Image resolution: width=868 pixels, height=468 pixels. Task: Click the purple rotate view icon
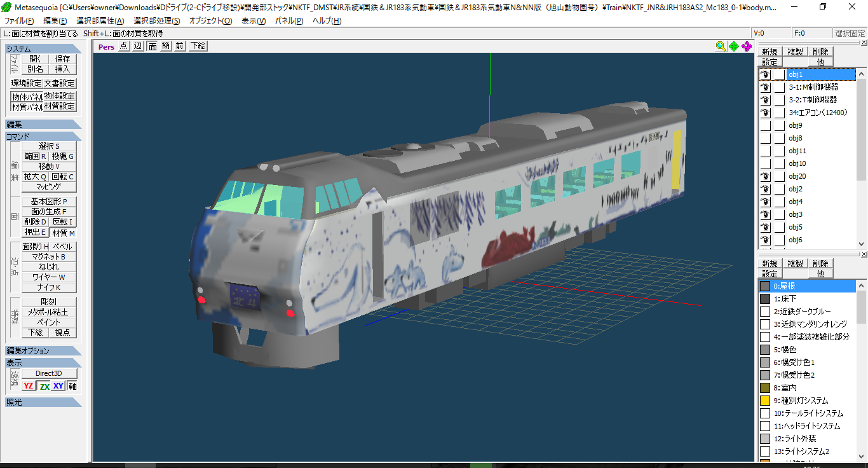tap(747, 46)
